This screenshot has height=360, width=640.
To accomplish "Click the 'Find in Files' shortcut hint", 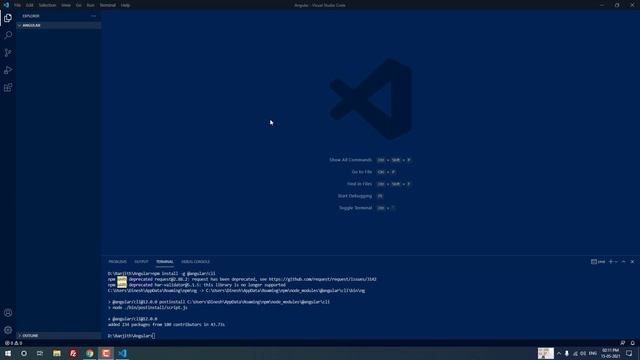I will tap(359, 184).
